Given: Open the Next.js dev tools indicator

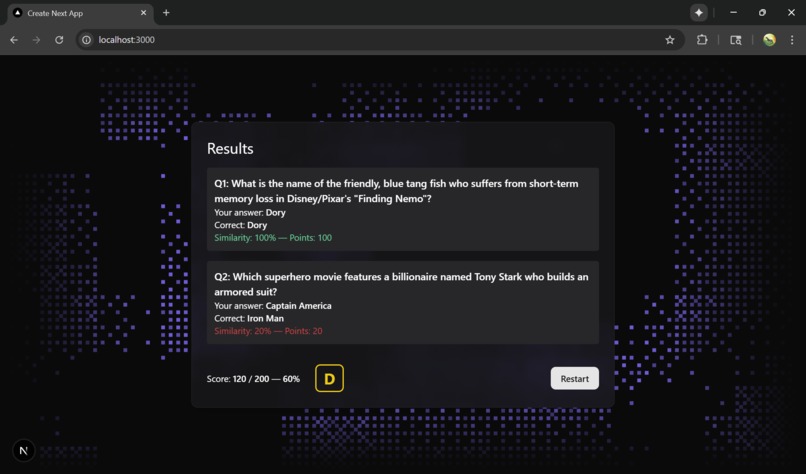Looking at the screenshot, I should (x=23, y=450).
